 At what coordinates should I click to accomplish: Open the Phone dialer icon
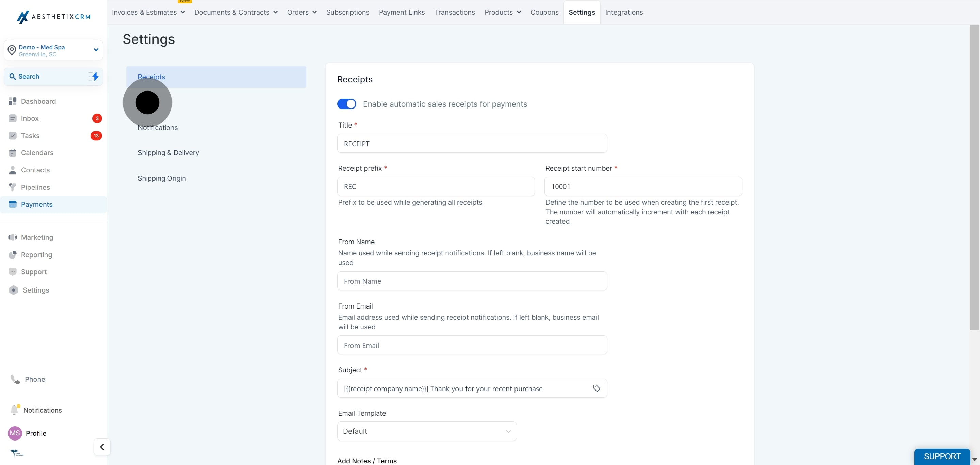pos(15,379)
